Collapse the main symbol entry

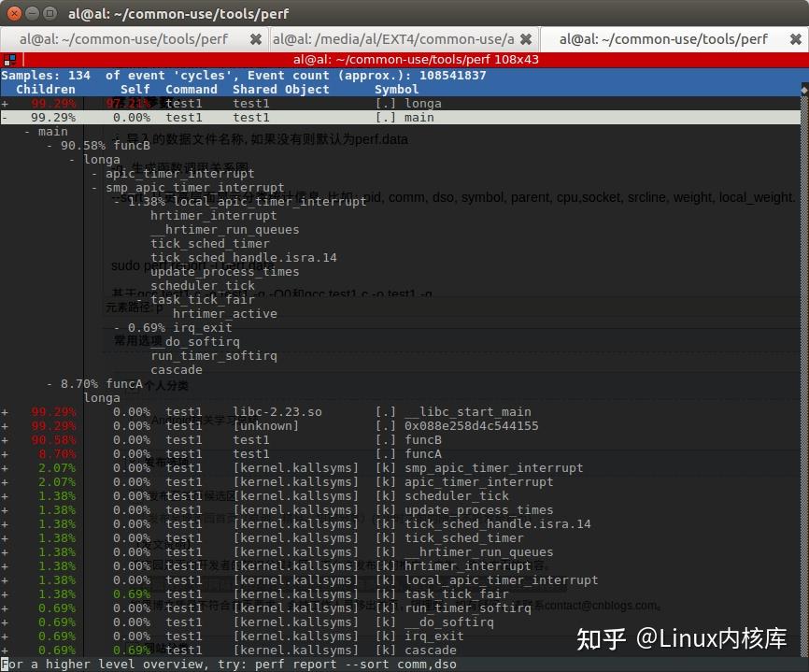(x=6, y=117)
